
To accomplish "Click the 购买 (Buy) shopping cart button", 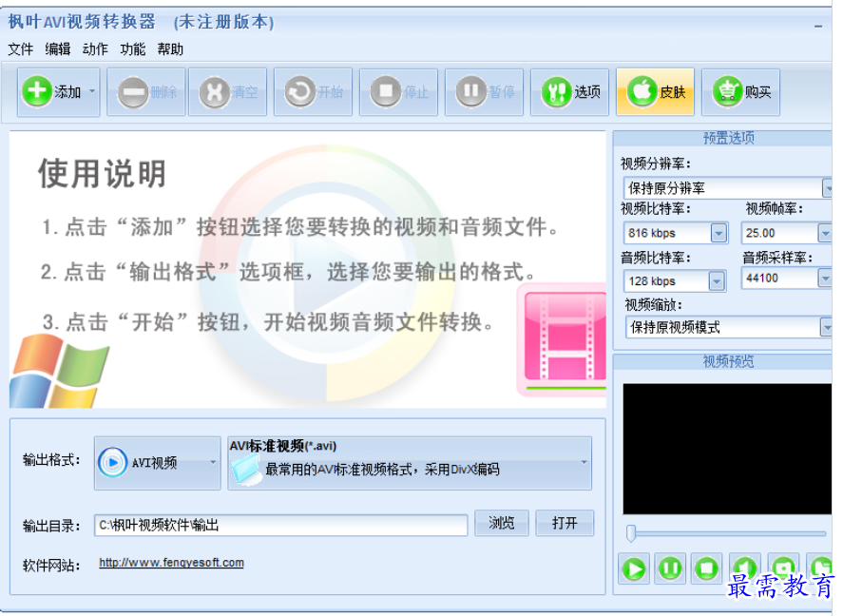I will 740,92.
